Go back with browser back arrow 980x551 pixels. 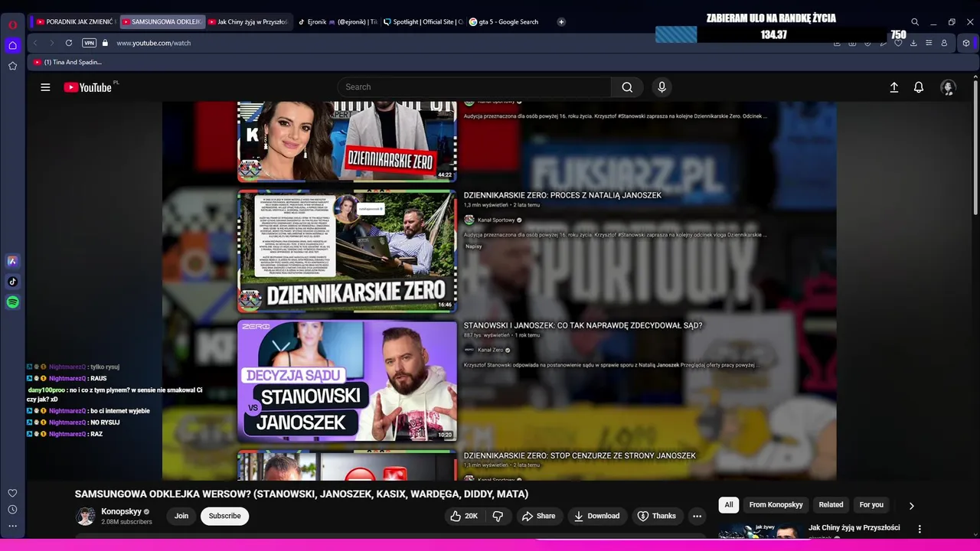[35, 43]
